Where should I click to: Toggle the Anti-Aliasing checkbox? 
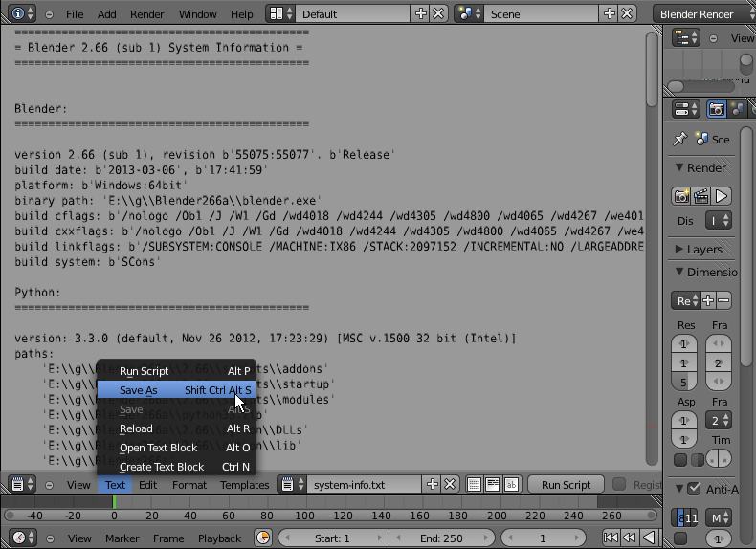[x=694, y=489]
